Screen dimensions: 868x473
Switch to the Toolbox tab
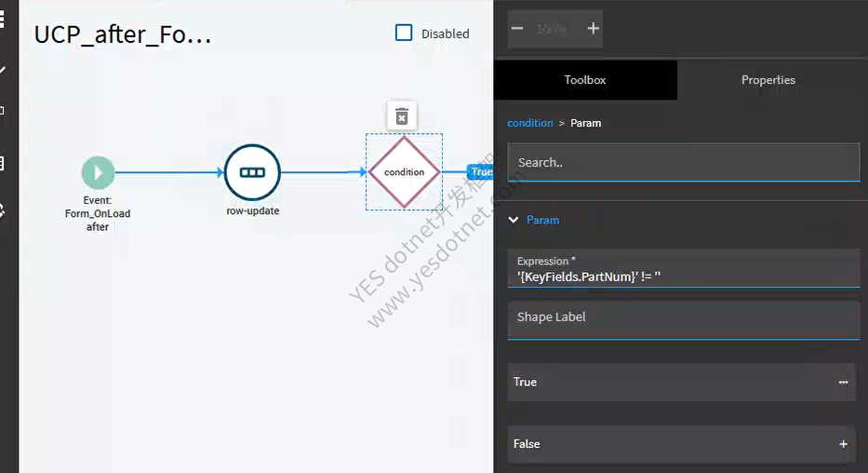click(x=585, y=80)
